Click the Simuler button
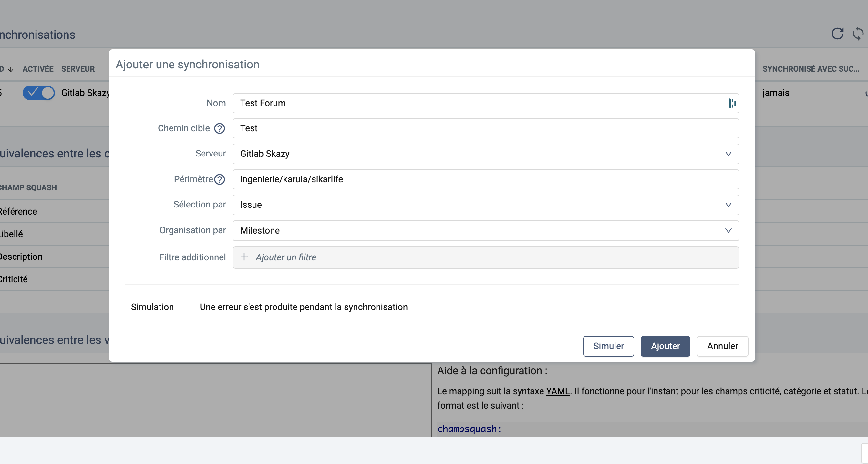 point(608,346)
